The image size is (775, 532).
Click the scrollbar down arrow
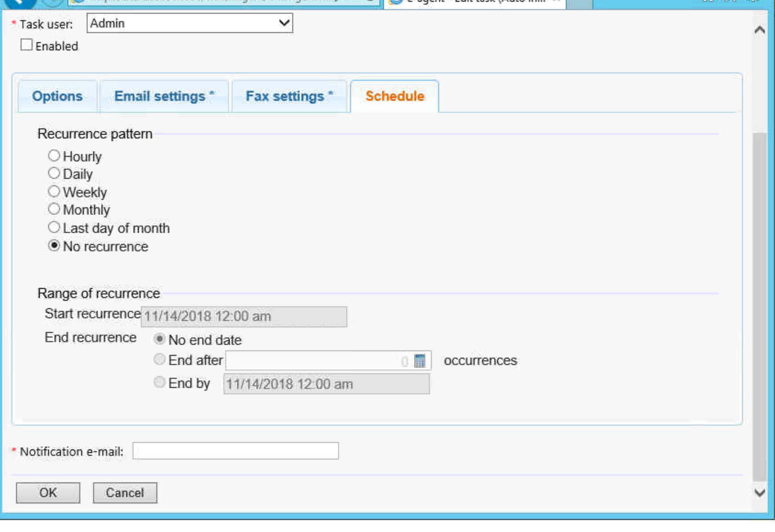(x=759, y=492)
